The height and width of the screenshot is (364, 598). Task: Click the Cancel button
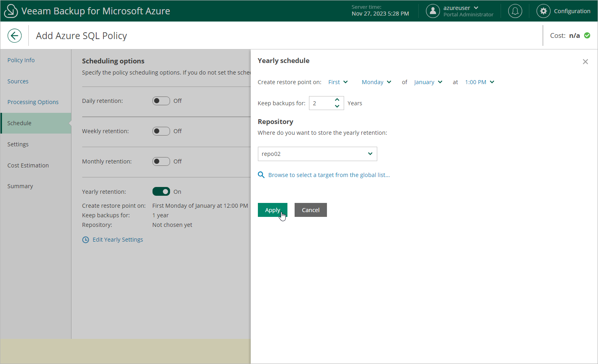point(311,210)
